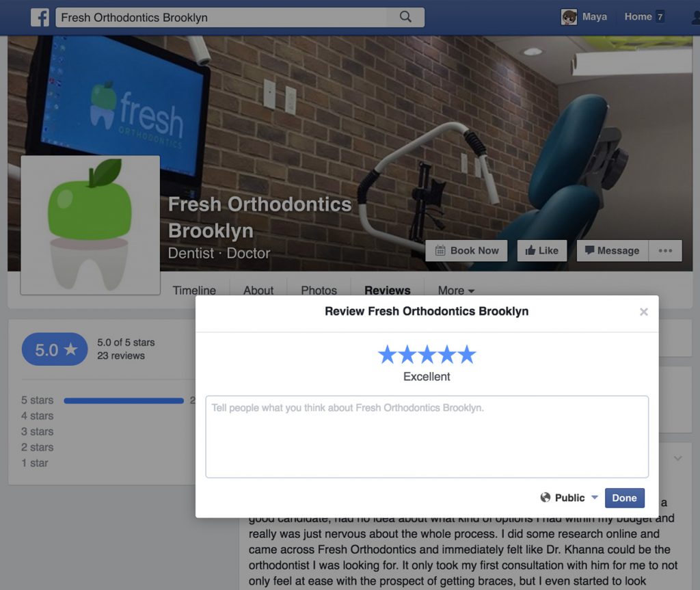The image size is (700, 590).
Task: Like the Fresh Orthodontics page
Action: pyautogui.click(x=542, y=250)
